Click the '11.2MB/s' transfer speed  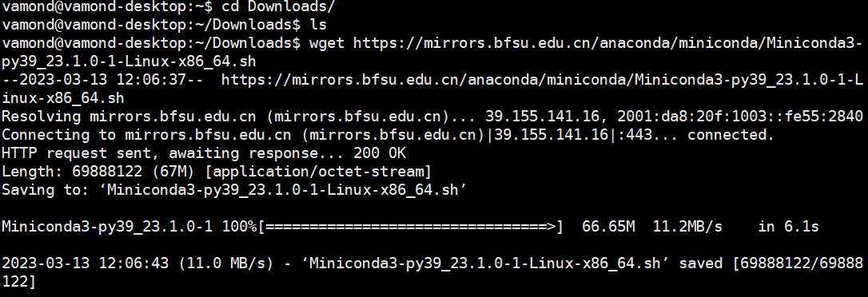click(687, 227)
